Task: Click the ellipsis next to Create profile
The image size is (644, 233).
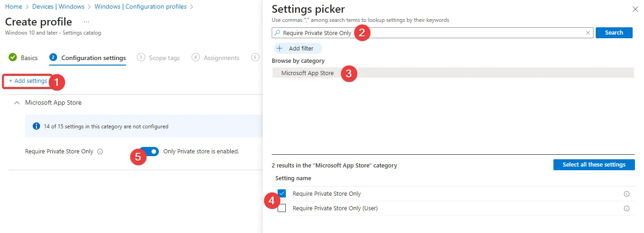Action: pos(86,22)
